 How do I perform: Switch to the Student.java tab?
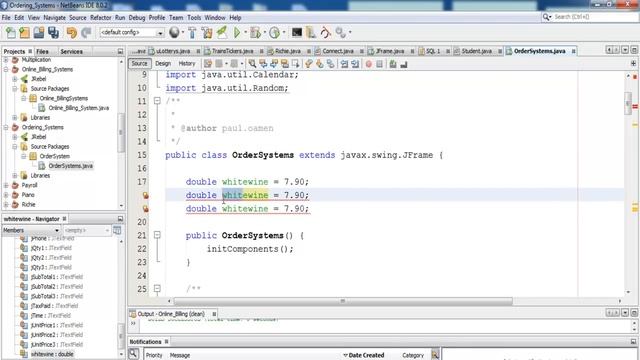pos(476,51)
